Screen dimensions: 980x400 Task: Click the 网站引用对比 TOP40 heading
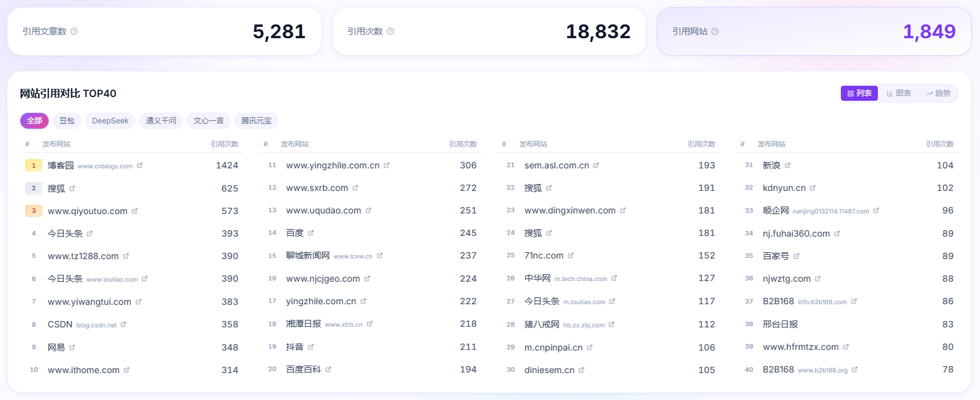[68, 94]
